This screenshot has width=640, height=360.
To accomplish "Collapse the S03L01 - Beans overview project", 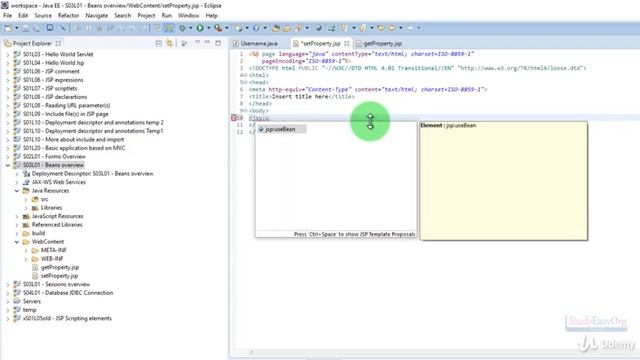I will 8,165.
